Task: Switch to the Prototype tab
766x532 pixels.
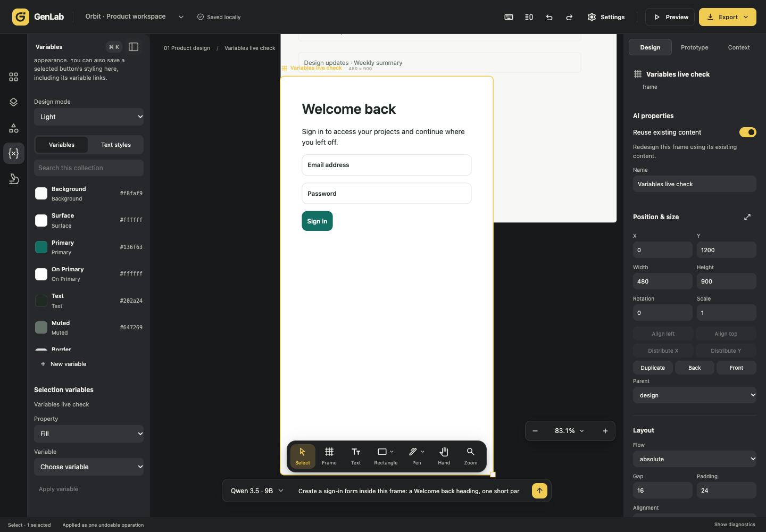Action: coord(695,47)
